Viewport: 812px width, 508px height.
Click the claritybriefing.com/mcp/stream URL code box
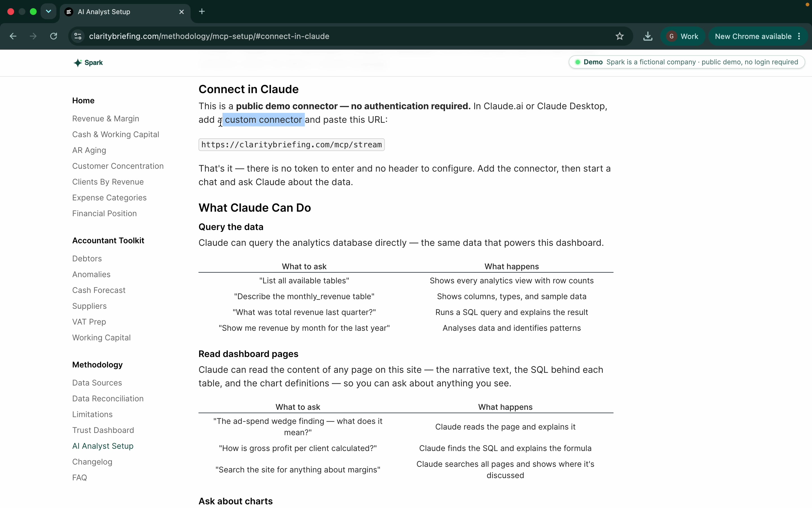point(292,145)
